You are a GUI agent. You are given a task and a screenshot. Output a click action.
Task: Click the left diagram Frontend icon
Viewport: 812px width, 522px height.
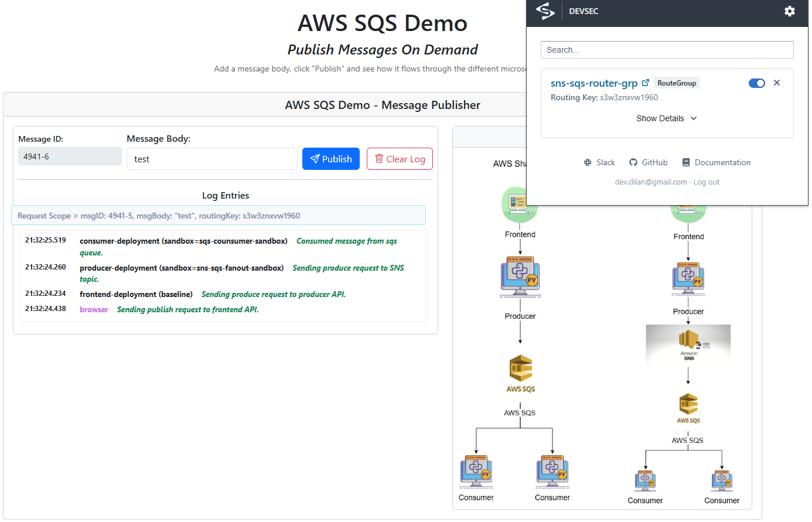[x=520, y=205]
